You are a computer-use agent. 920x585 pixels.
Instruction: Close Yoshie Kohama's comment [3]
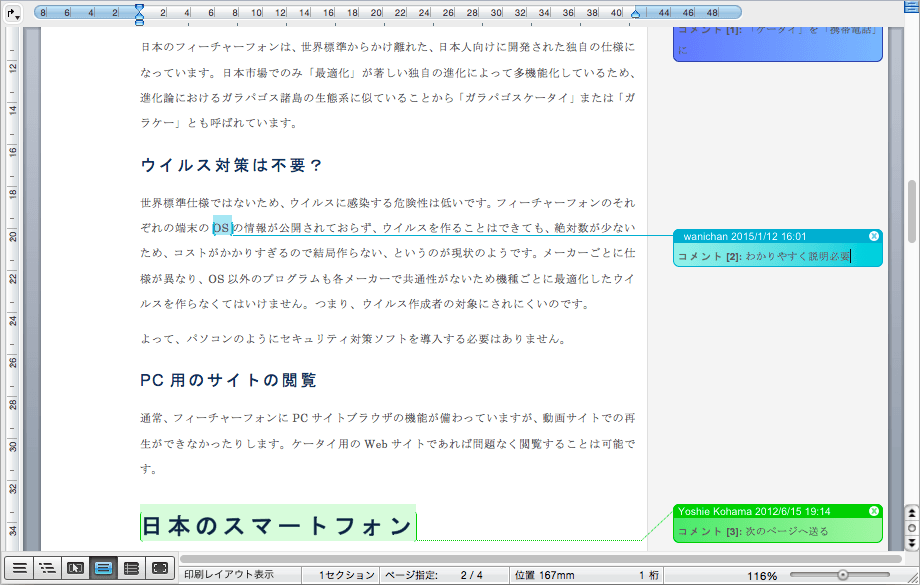coord(874,511)
